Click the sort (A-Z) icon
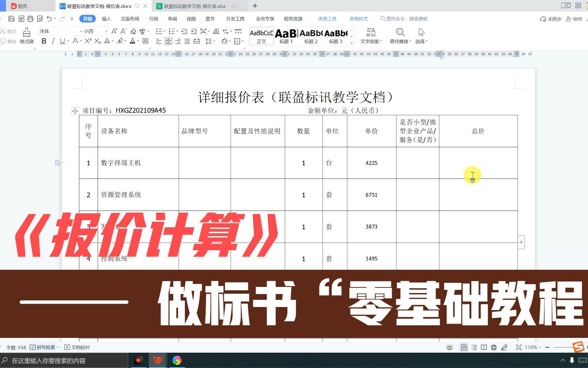The height and width of the screenshot is (368, 588). pyautogui.click(x=216, y=31)
